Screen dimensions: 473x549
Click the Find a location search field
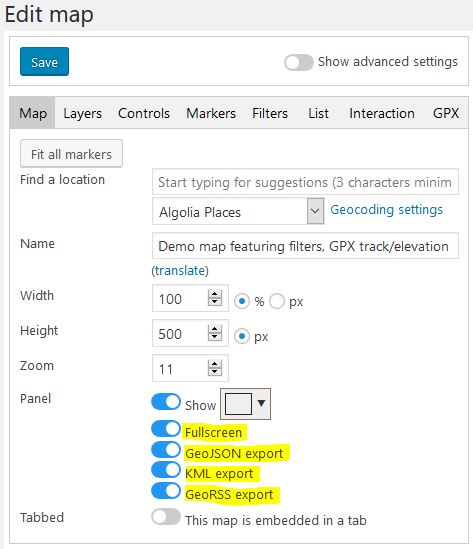305,182
